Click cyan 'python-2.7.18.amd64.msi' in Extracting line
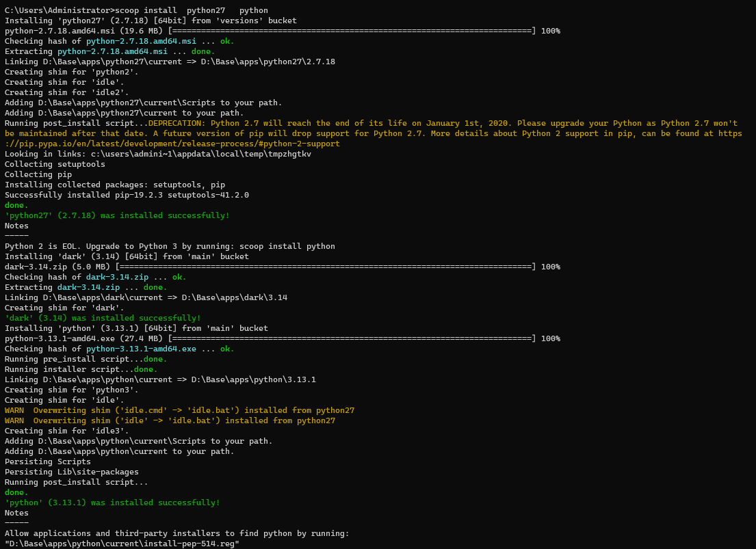This screenshot has height=549, width=756. (x=112, y=51)
